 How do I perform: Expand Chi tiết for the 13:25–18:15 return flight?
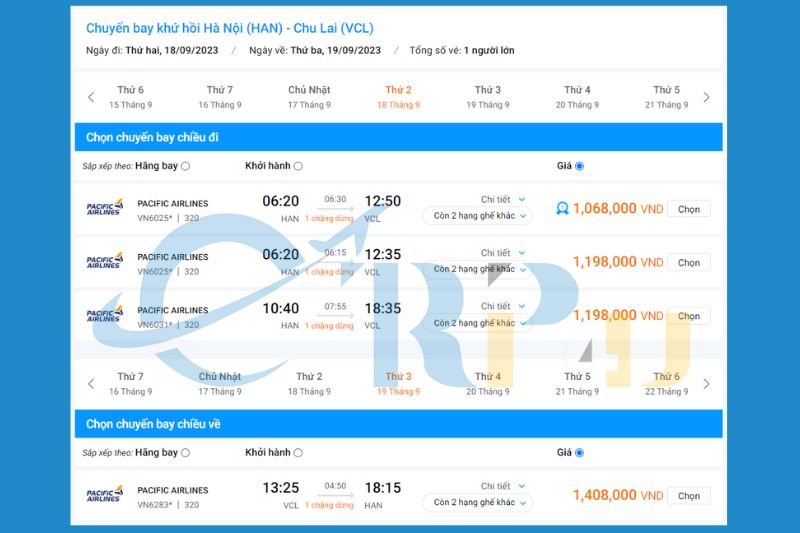[x=503, y=486]
